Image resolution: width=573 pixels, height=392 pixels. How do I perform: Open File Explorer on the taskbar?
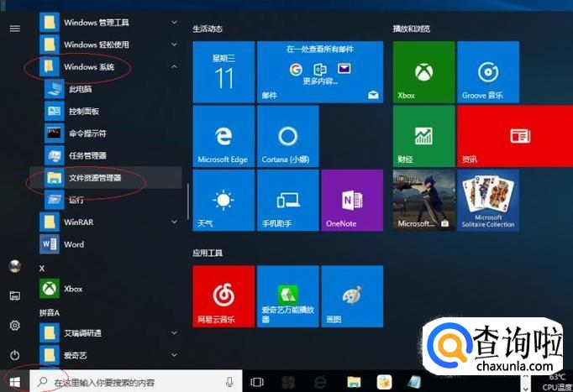pos(354,382)
